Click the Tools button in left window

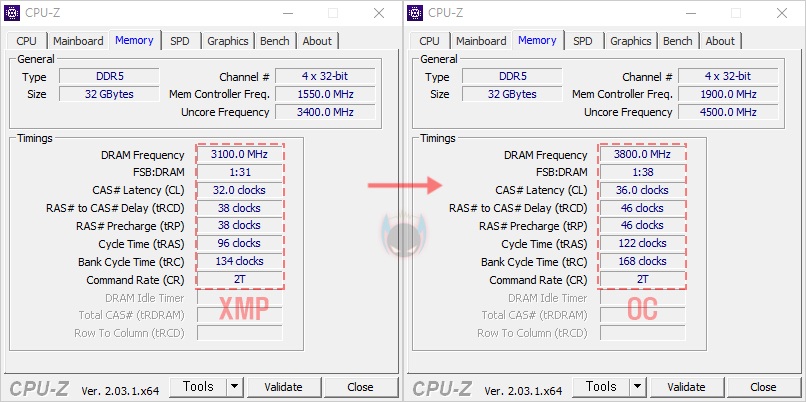[198, 387]
